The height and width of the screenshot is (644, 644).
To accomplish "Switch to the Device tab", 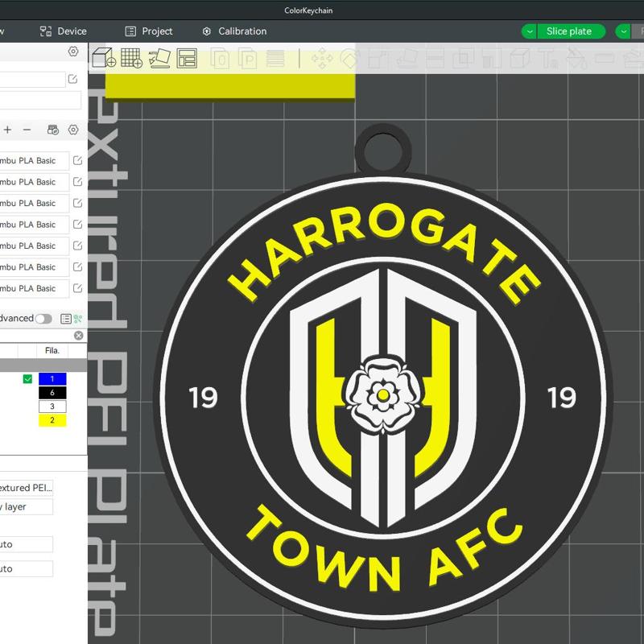I will 64,31.
